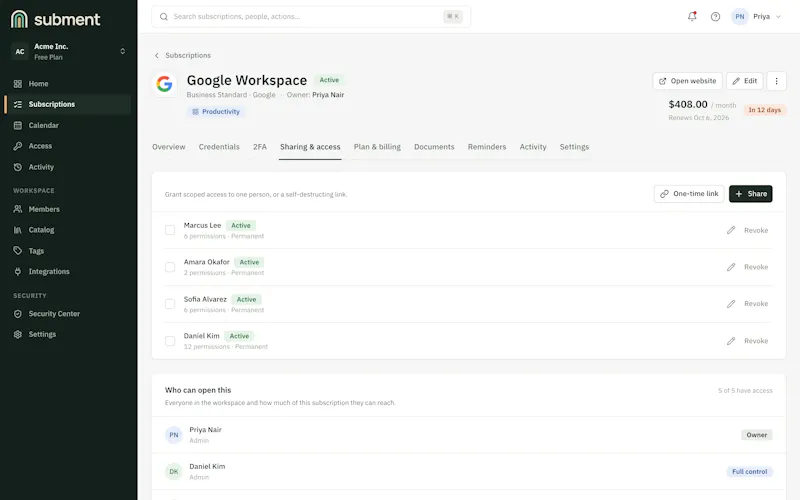
Task: Open the three-dot more options menu
Action: point(776,81)
